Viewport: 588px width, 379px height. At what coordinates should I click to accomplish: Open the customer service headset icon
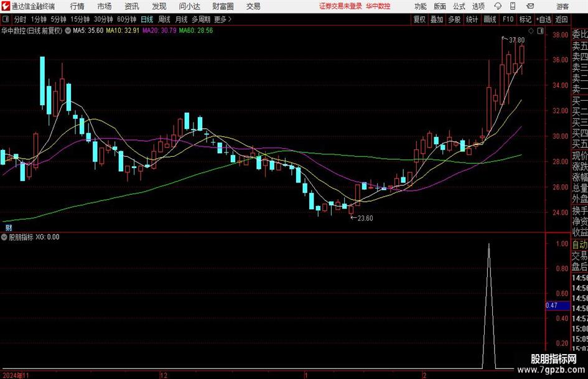[x=498, y=6]
